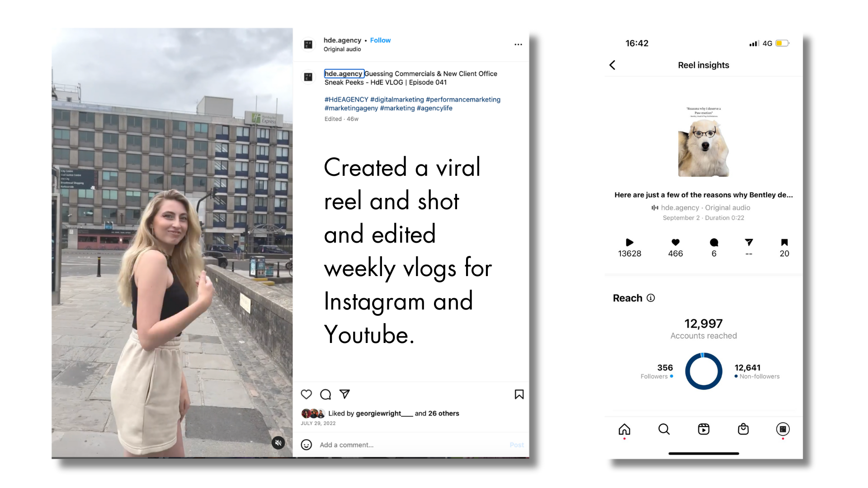The image size is (868, 488).
Task: Click the heart like icon under the post
Action: [307, 394]
